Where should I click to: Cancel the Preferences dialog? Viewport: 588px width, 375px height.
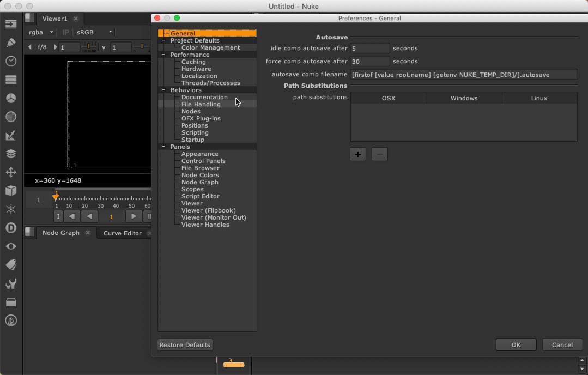coord(562,344)
